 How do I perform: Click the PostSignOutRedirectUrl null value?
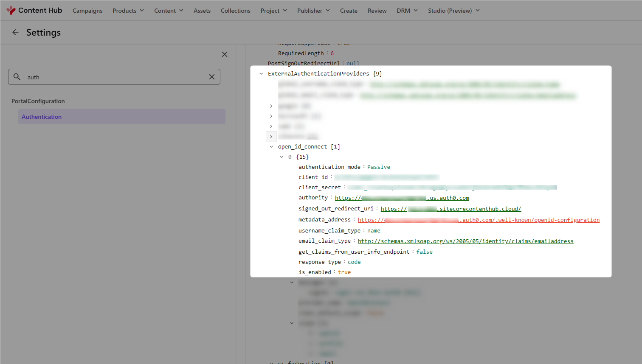pos(353,64)
